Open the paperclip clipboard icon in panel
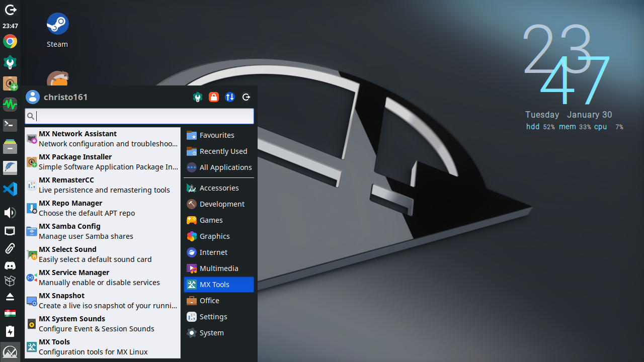The image size is (644, 362). point(10,248)
